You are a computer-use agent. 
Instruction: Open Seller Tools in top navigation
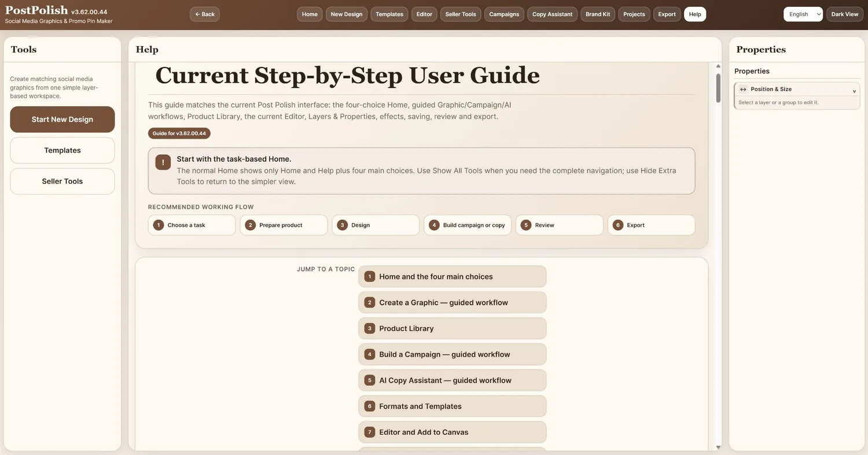coord(461,14)
